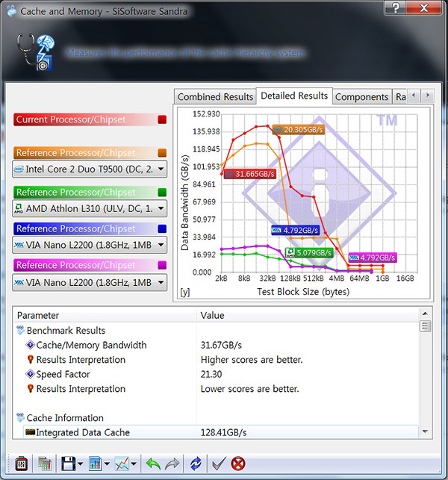
Task: Click the magenta 4.792GB/s chart label
Action: (x=373, y=258)
